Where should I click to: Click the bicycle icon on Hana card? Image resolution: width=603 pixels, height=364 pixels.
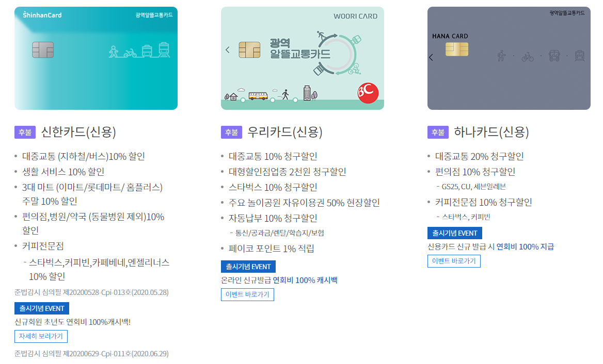click(528, 57)
